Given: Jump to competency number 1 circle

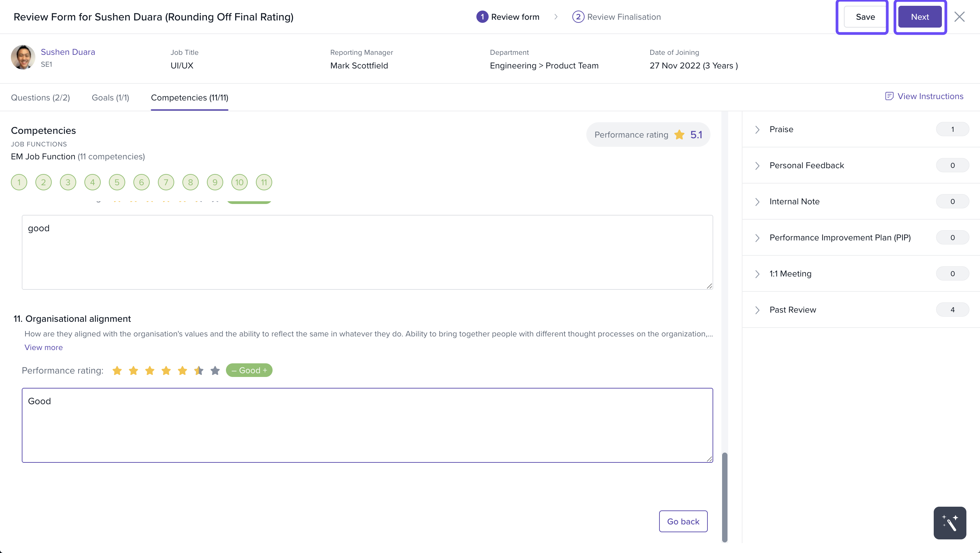Looking at the screenshot, I should (x=19, y=182).
